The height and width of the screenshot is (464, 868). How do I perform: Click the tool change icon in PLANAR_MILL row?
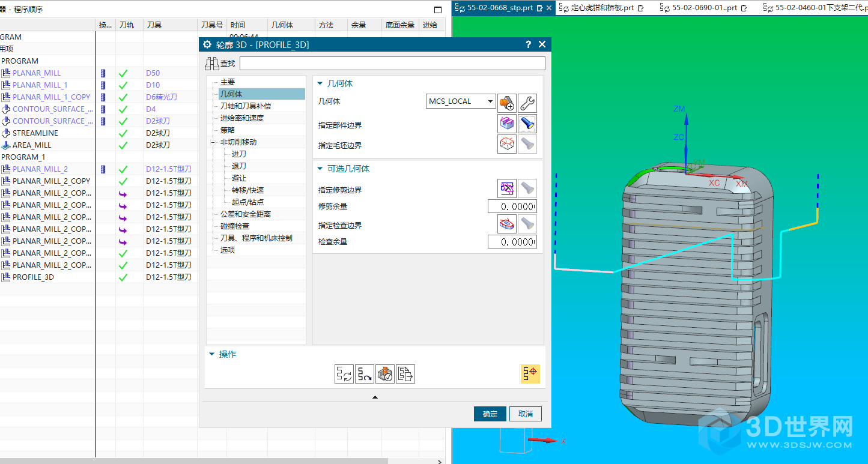tap(103, 73)
